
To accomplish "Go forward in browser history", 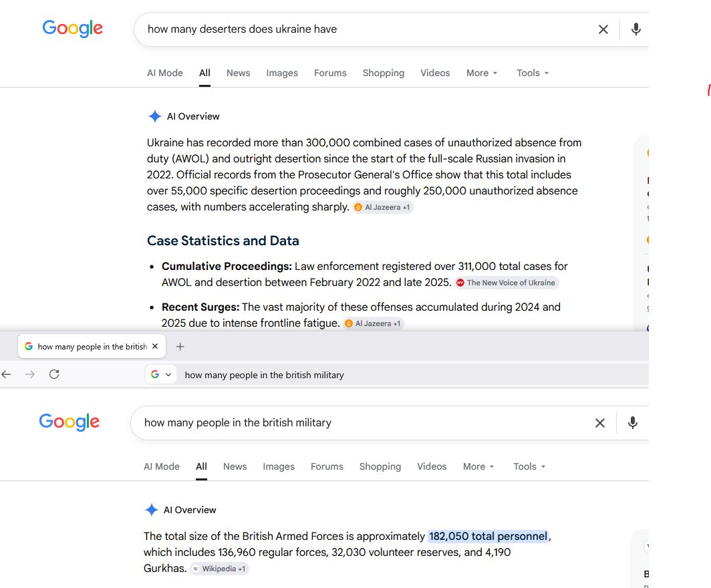I will [30, 374].
